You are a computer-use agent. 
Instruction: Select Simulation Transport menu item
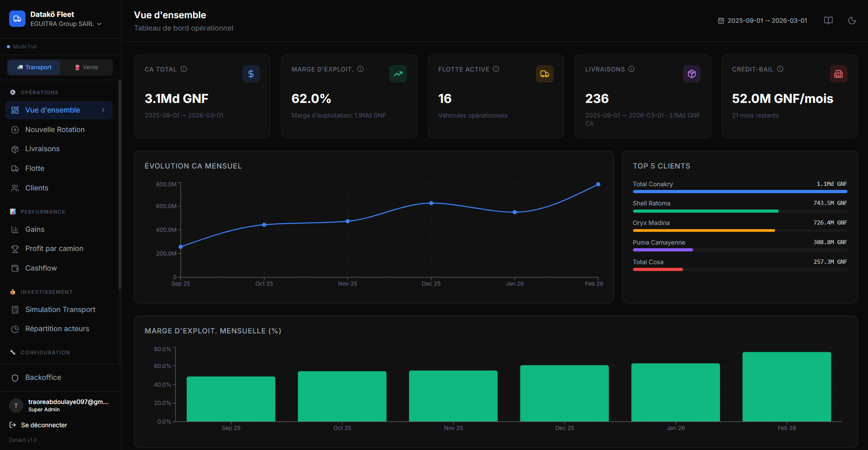[60, 309]
